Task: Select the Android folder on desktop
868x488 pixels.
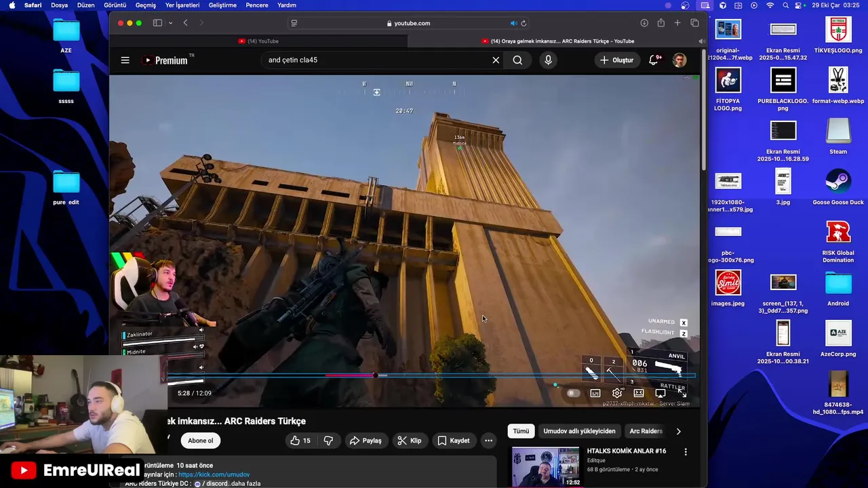Action: click(838, 288)
